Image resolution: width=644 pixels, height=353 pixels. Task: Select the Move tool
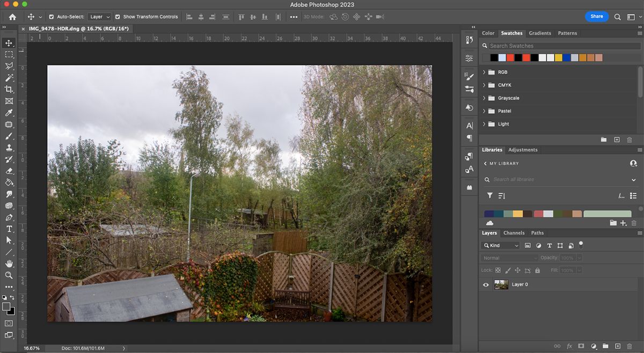tap(8, 42)
